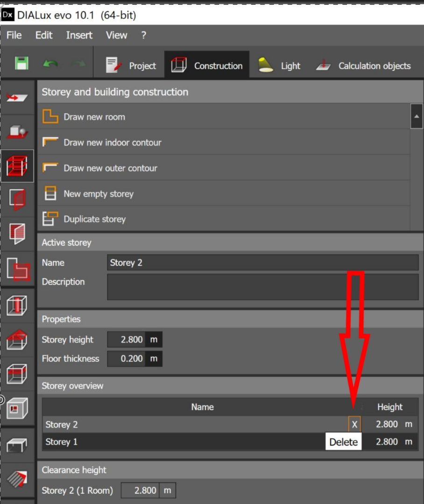Image resolution: width=424 pixels, height=504 pixels.
Task: Select the box tool with red horizontal slab
Action: pyautogui.click(x=17, y=374)
